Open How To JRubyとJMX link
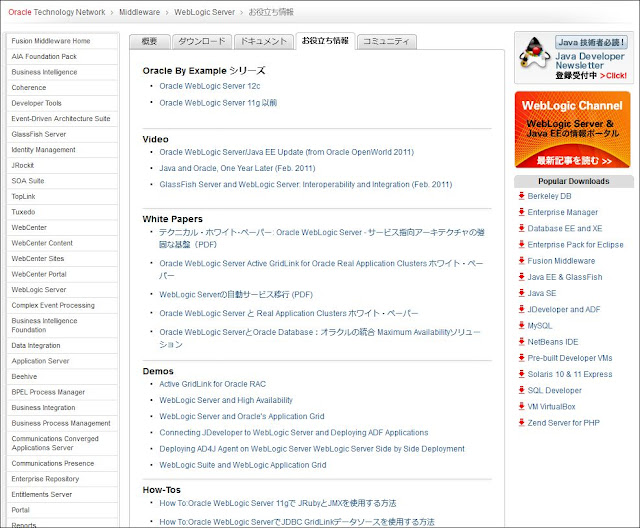The height and width of the screenshot is (528, 640). 278,503
